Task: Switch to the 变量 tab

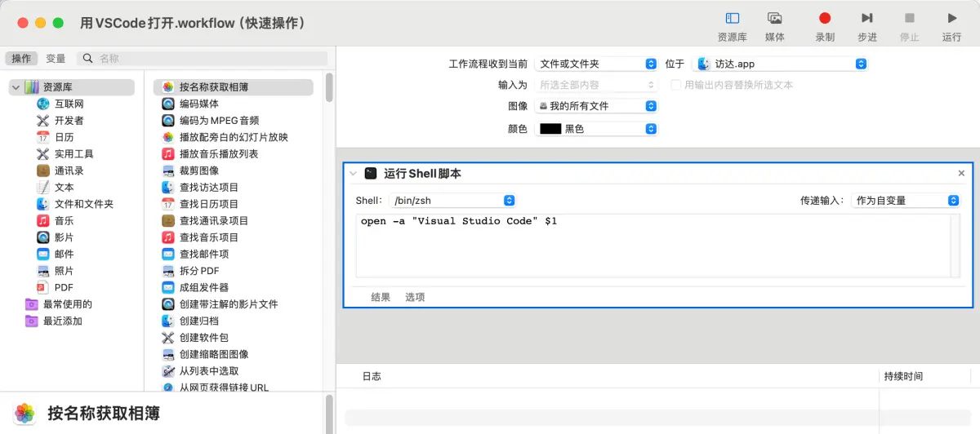Action: click(x=56, y=59)
